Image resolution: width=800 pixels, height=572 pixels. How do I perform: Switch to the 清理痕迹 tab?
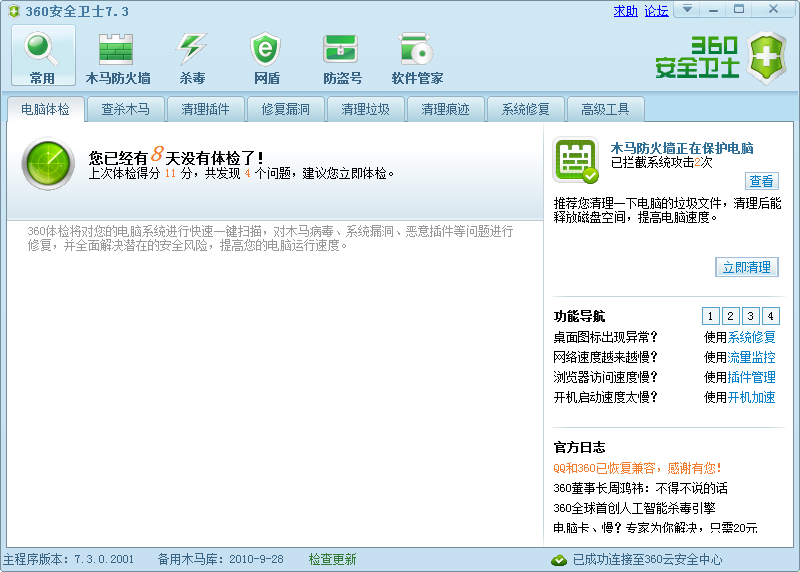click(445, 109)
